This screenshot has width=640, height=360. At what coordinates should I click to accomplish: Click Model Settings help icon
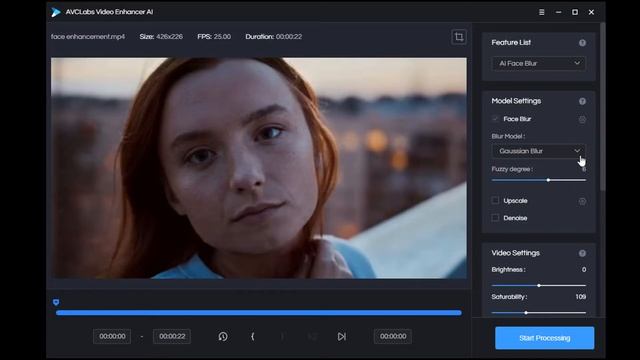[582, 101]
